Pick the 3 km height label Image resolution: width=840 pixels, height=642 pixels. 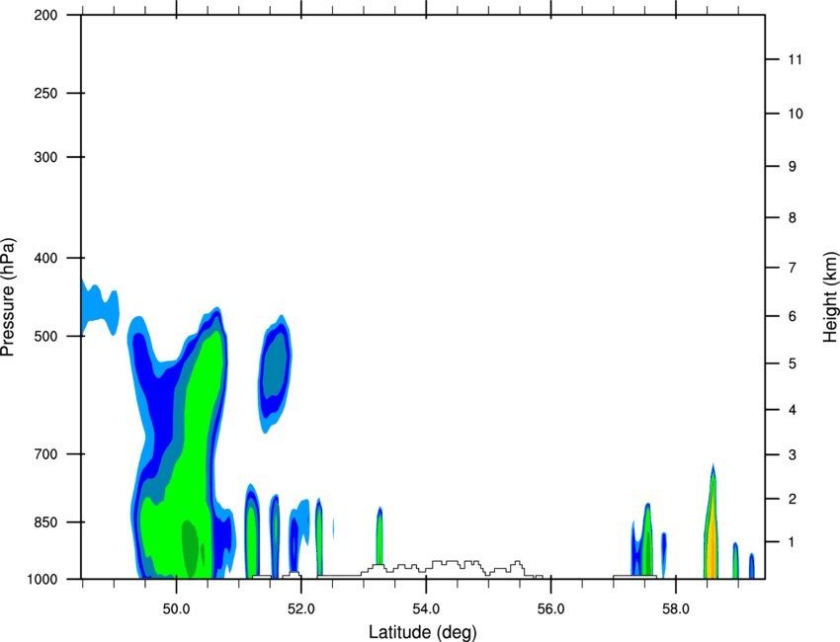click(x=793, y=455)
